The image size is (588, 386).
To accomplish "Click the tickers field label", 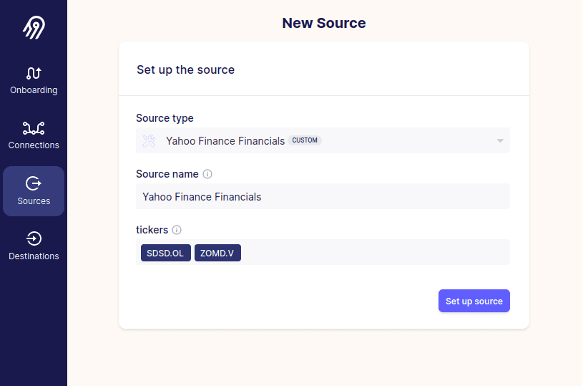I will pos(152,230).
